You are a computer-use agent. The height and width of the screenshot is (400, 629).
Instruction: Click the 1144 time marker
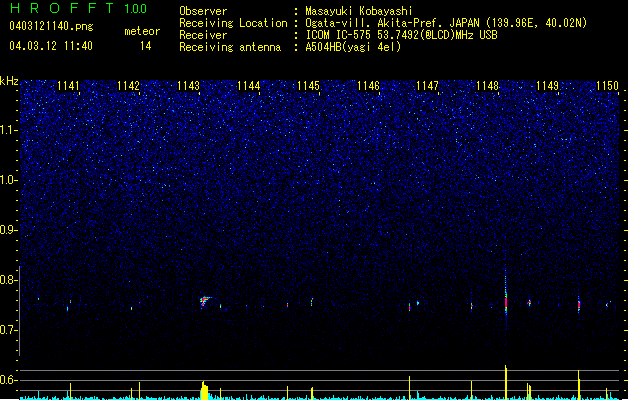tap(248, 85)
